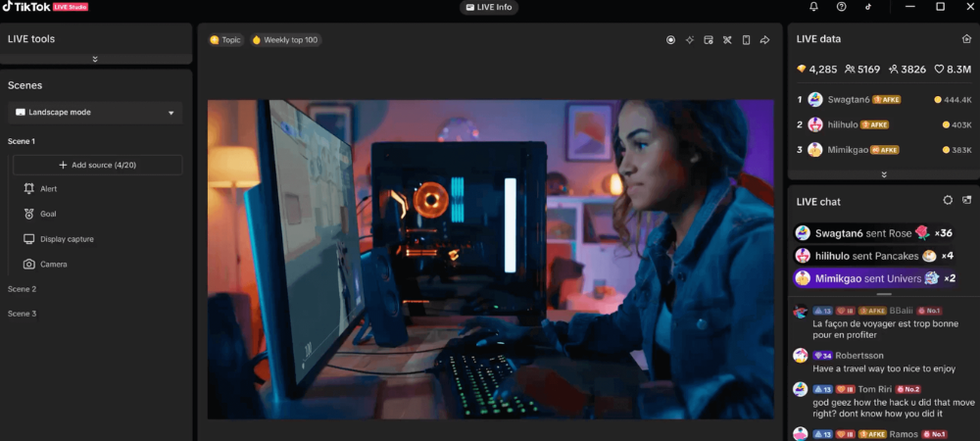Select the Display capture source
The height and width of the screenshot is (441, 980).
coord(67,239)
